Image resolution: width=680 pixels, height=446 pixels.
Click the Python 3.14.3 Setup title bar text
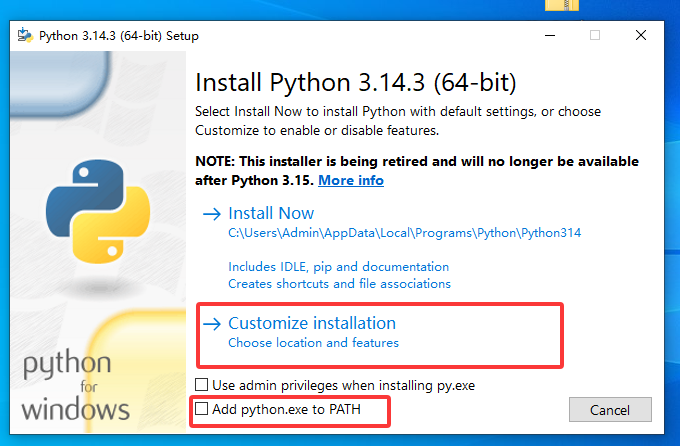pyautogui.click(x=119, y=36)
